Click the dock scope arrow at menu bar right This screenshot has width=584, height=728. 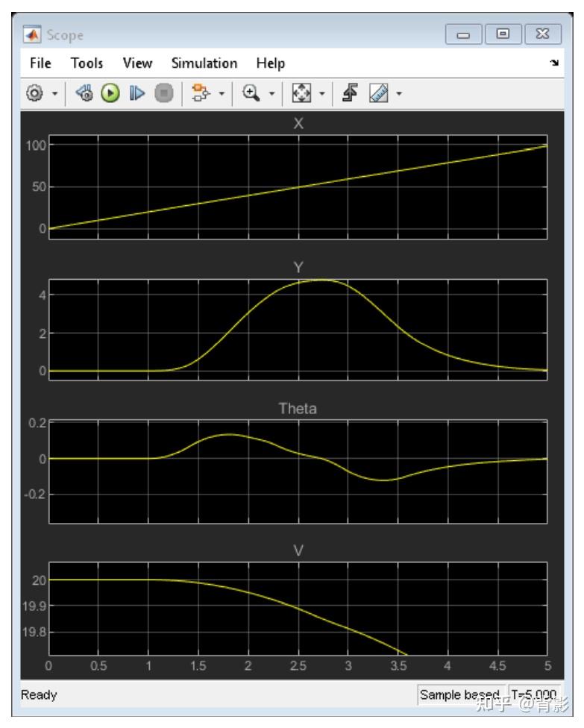tap(554, 63)
